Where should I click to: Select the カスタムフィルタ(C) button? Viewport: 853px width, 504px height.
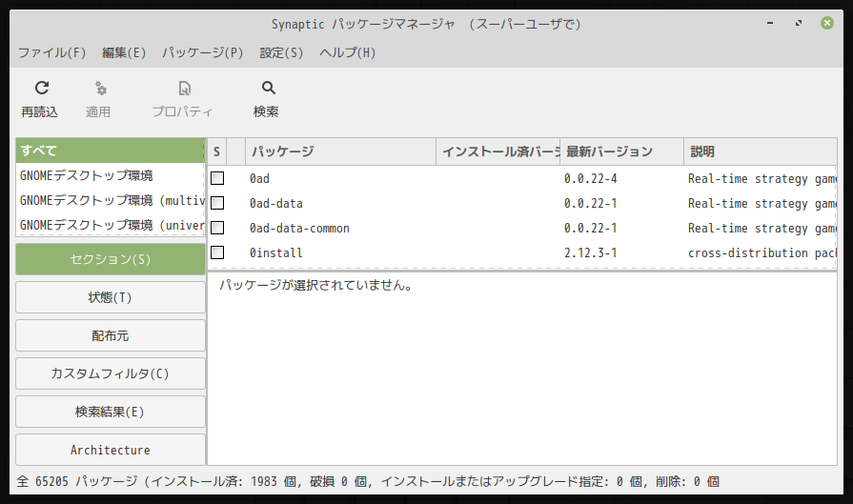tap(111, 373)
